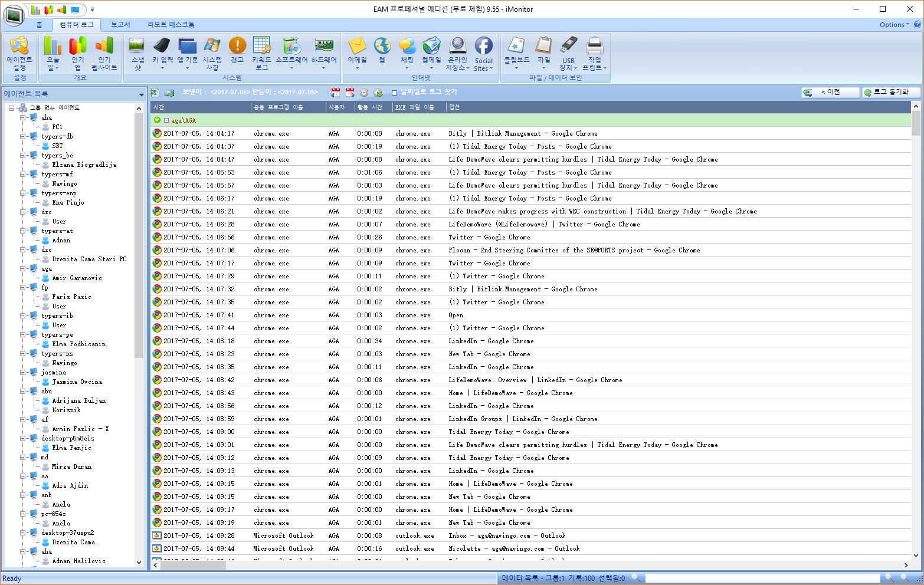This screenshot has width=924, height=585.
Task: Open the 인기 웹사이트 (popular websites) report
Action: tap(104, 53)
